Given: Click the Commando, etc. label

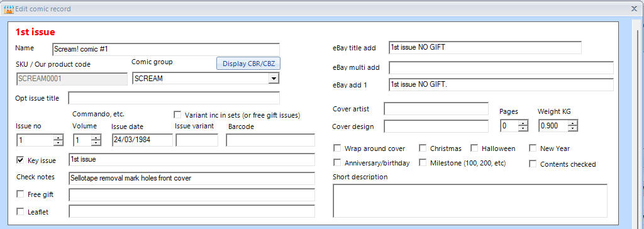Looking at the screenshot, I should coord(98,114).
